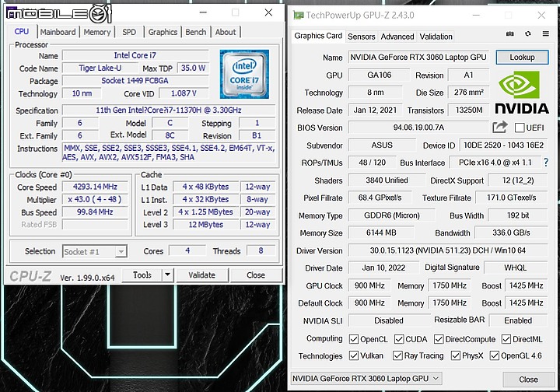The height and width of the screenshot is (392, 560).
Task: Open the About tab in CPU-Z
Action: point(226,32)
